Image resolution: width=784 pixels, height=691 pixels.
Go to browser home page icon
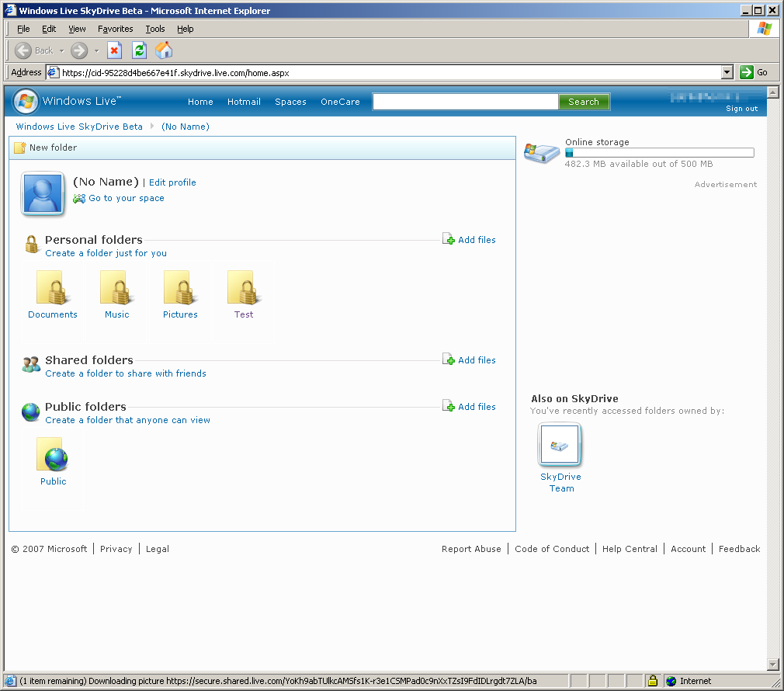pos(164,50)
